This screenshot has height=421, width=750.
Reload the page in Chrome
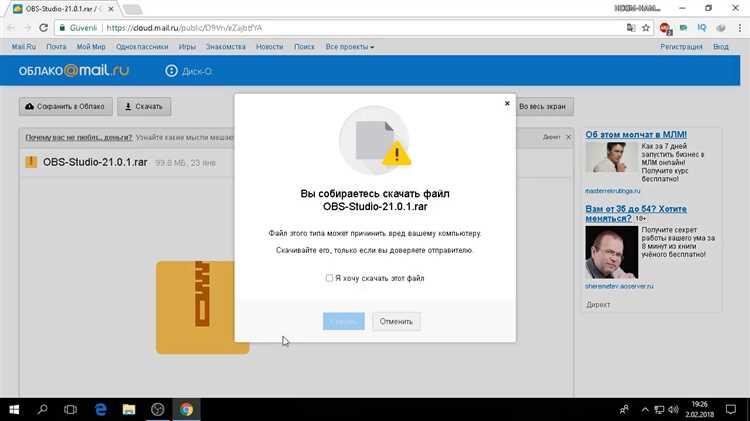click(x=44, y=28)
